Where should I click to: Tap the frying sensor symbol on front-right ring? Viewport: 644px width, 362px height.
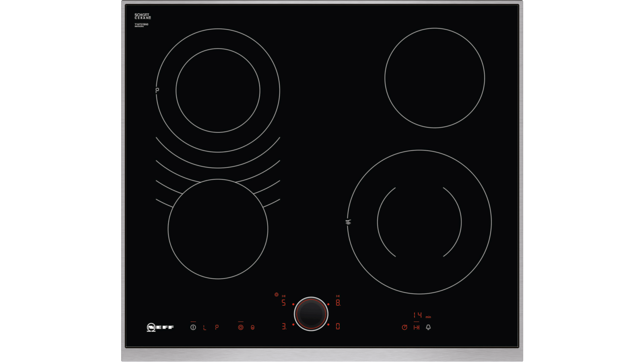348,222
